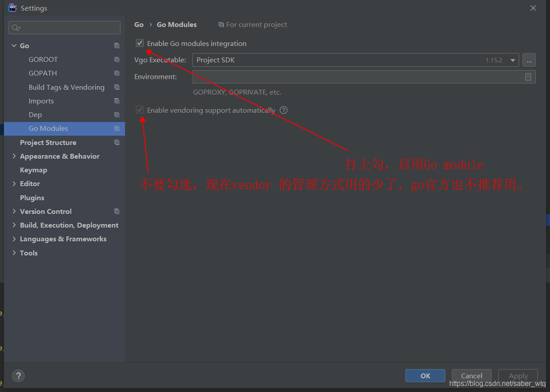Select the Go Modules settings page
The height and width of the screenshot is (392, 550).
[64, 129]
